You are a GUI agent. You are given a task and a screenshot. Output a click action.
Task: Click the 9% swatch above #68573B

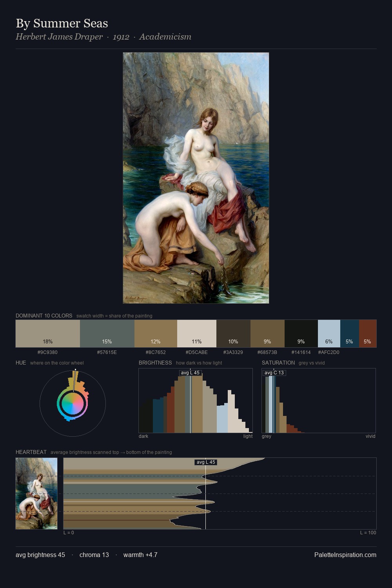click(267, 334)
